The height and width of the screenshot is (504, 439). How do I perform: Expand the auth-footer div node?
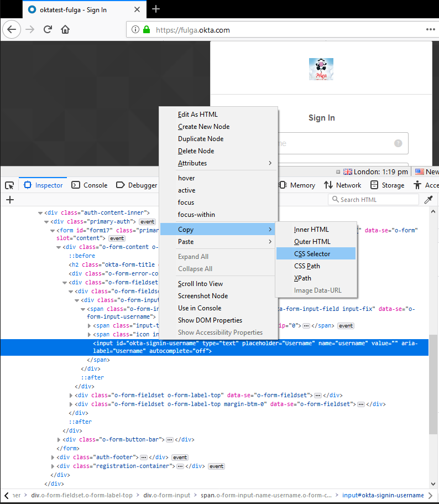pyautogui.click(x=53, y=458)
